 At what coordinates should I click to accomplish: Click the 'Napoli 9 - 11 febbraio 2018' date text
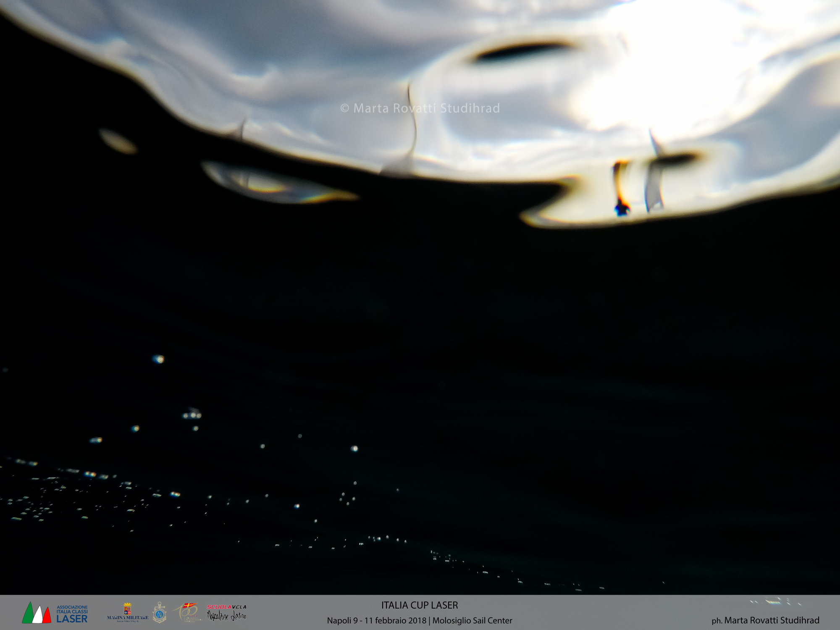coord(377,620)
